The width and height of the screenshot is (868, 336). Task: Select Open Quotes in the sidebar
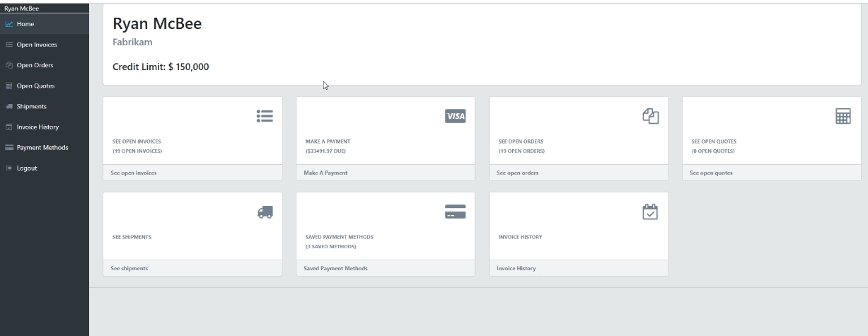(45, 86)
